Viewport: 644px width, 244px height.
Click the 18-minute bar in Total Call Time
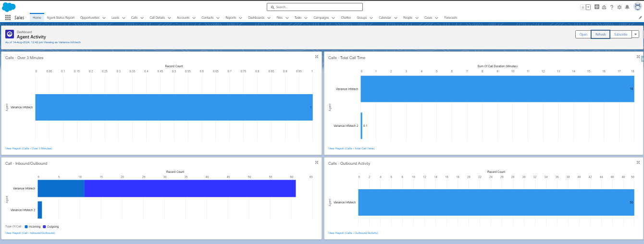[497, 89]
